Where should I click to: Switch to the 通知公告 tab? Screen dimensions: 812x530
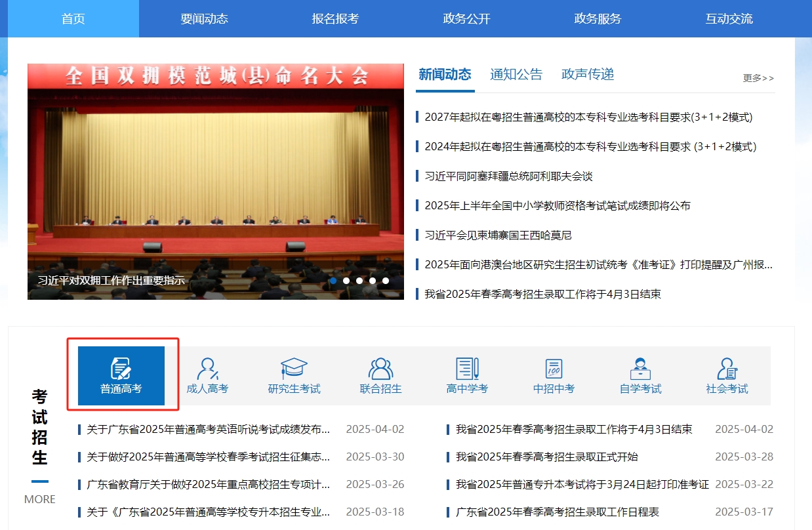pyautogui.click(x=516, y=75)
